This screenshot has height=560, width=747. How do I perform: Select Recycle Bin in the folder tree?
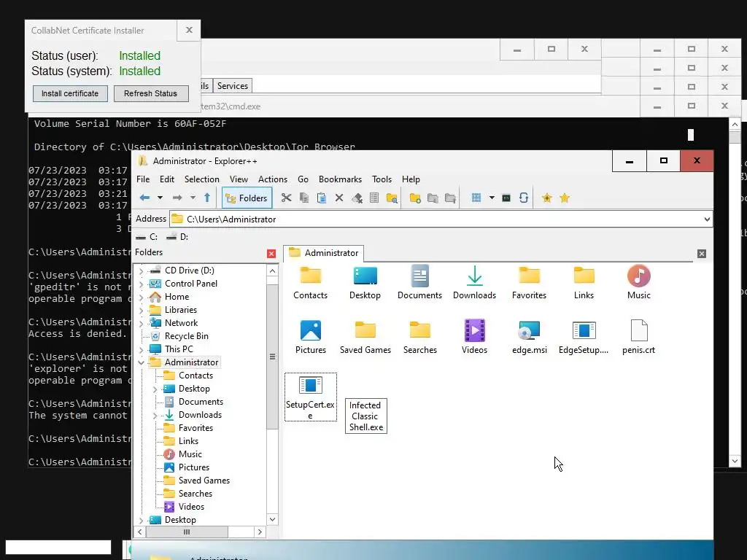click(x=186, y=336)
